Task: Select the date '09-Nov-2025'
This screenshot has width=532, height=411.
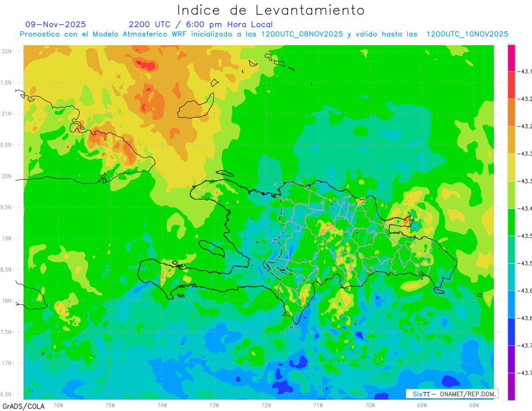Action: pos(56,24)
